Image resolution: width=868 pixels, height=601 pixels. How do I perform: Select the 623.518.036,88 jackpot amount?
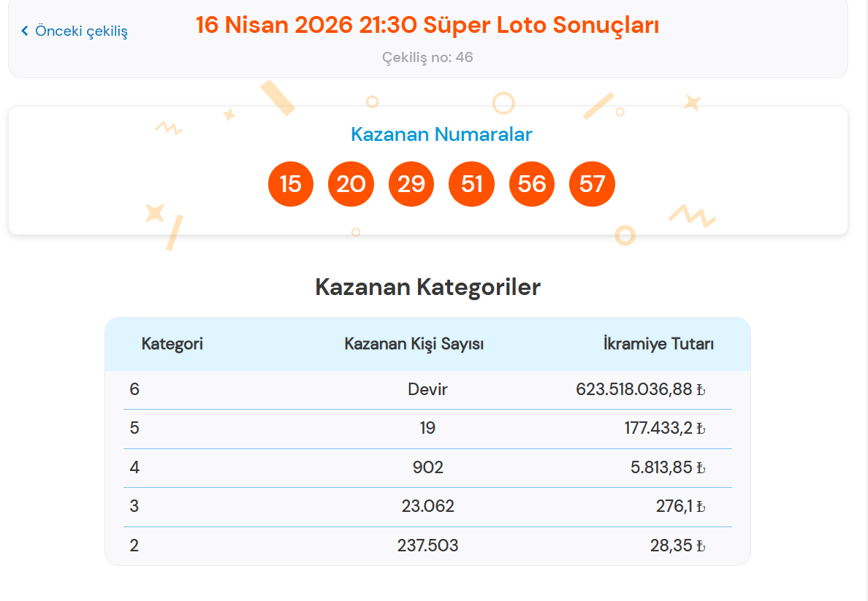(634, 389)
